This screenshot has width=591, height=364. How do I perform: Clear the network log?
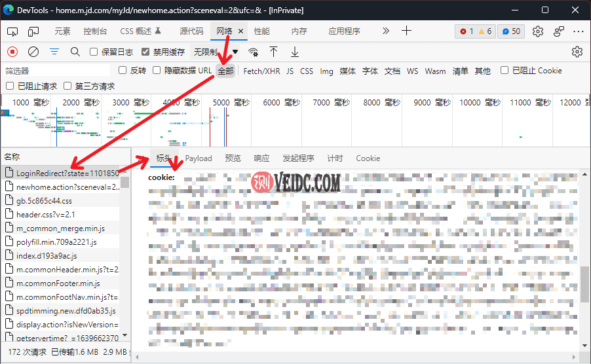(33, 52)
